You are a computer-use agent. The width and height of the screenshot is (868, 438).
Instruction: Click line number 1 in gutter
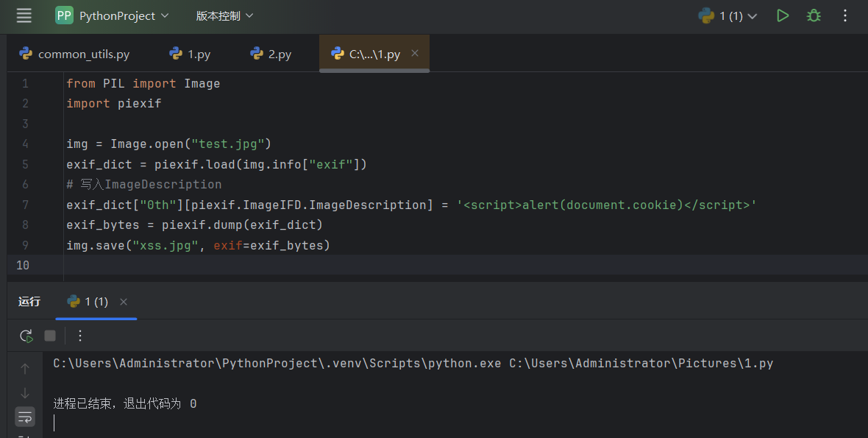25,84
